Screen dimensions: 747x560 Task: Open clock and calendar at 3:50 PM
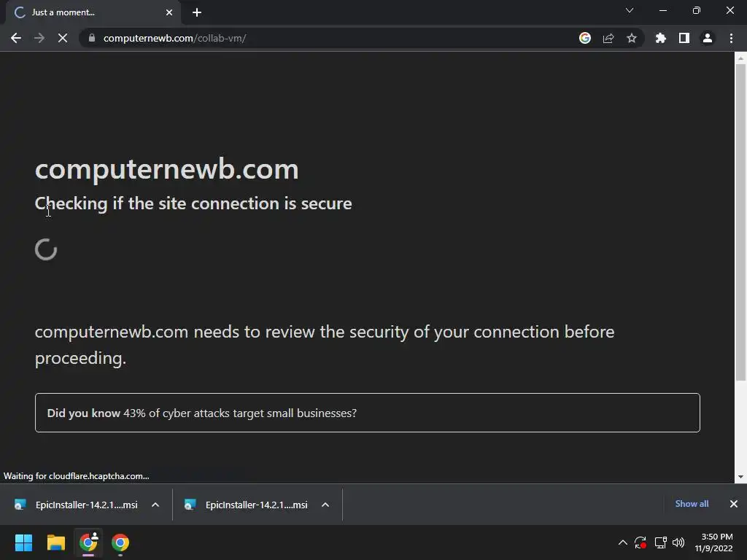pyautogui.click(x=713, y=542)
